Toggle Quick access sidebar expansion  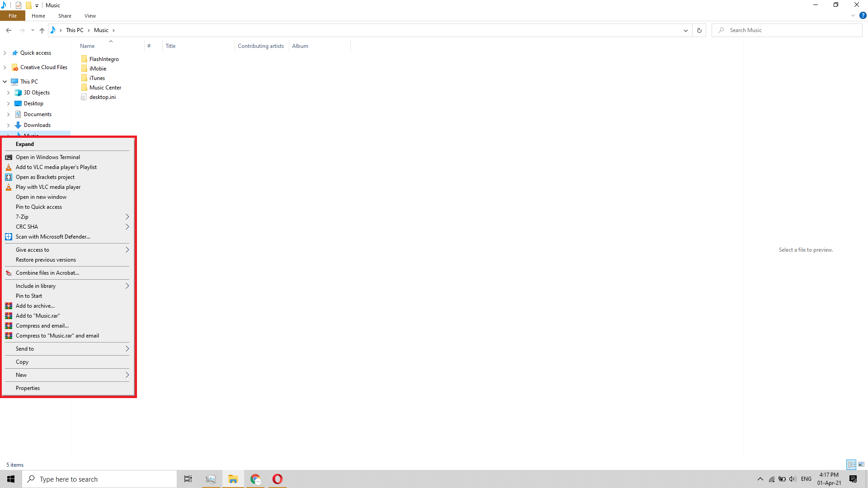point(5,53)
